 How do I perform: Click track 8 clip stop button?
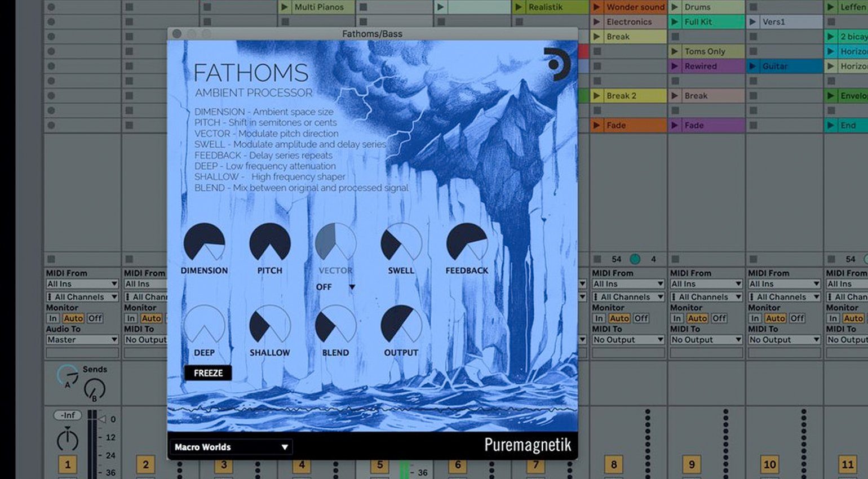coord(597,259)
